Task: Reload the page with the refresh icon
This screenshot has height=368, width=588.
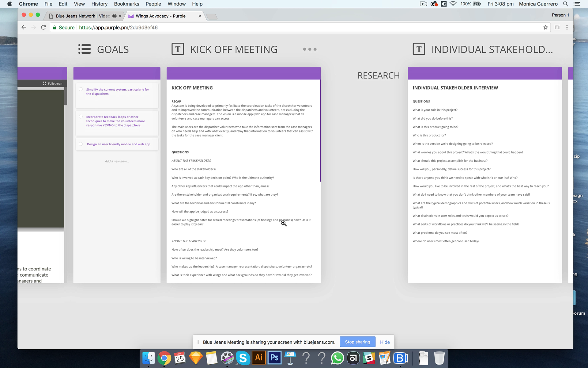Action: [43, 27]
